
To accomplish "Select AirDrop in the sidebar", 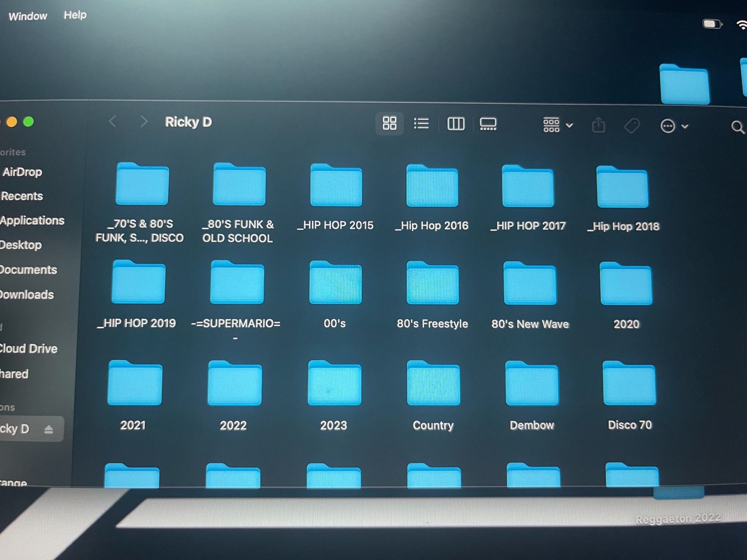I will click(x=22, y=172).
